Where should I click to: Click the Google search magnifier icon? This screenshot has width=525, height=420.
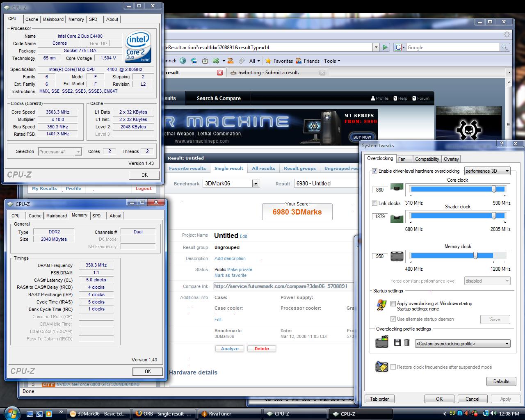point(505,47)
